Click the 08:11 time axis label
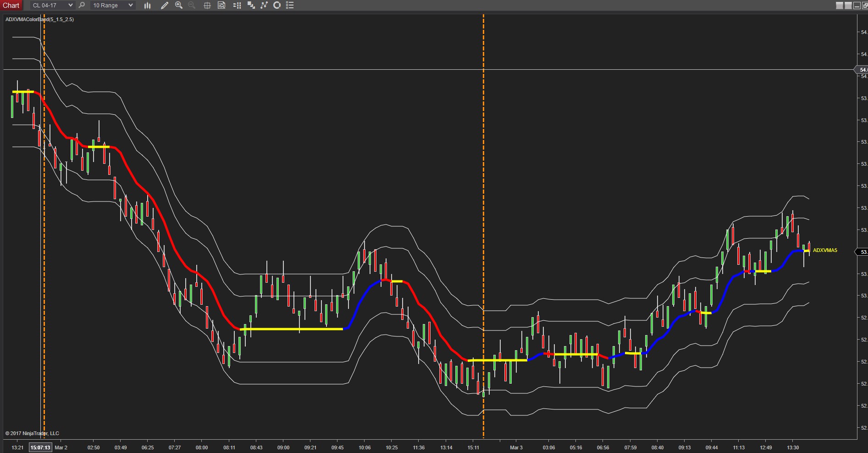Viewport: 868px width, 453px height. click(x=229, y=447)
